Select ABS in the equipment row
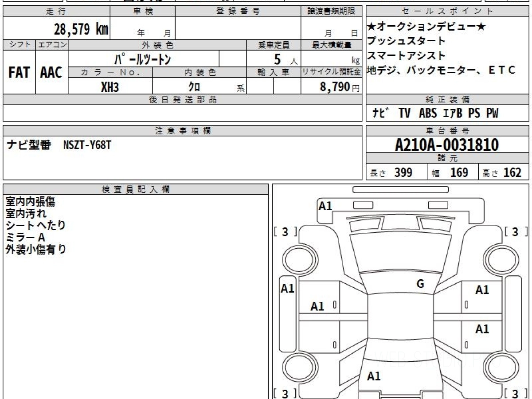 (427, 113)
